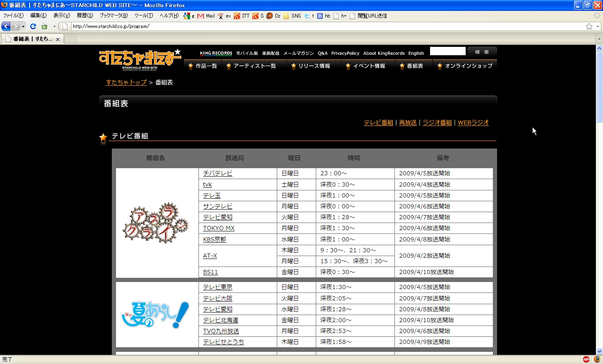603x364 pixels.
Task: Click in the browser URL address bar
Action: point(327,26)
